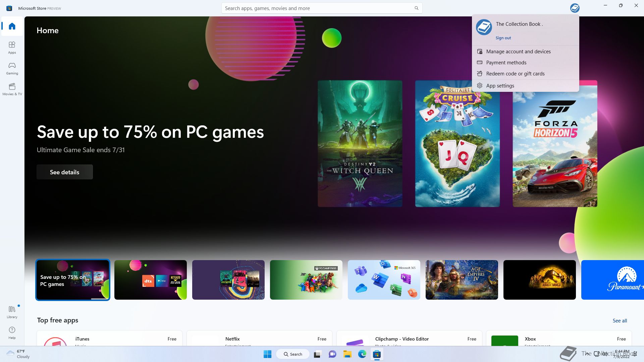The image size is (644, 362).
Task: Open the Gaming section in the sidebar
Action: tap(12, 68)
